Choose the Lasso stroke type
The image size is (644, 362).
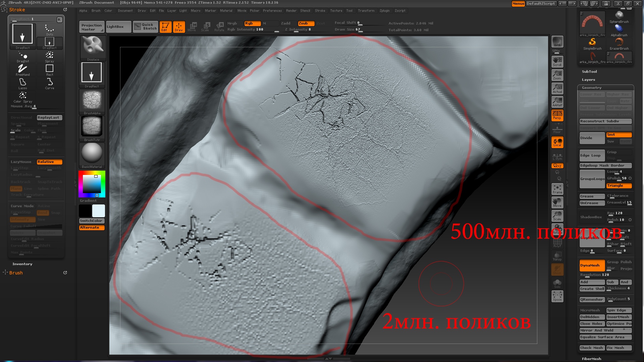tap(22, 83)
